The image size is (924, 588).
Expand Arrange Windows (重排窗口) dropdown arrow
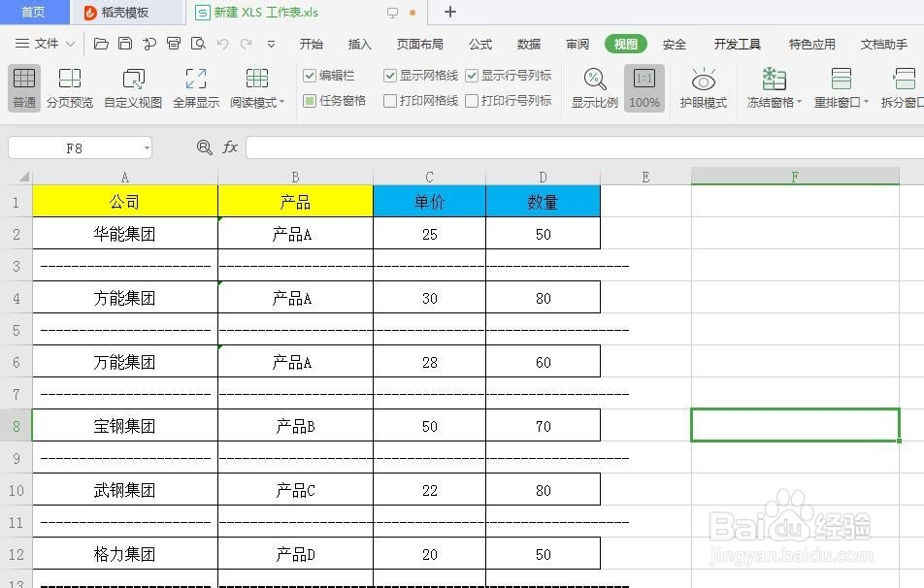coord(866,102)
